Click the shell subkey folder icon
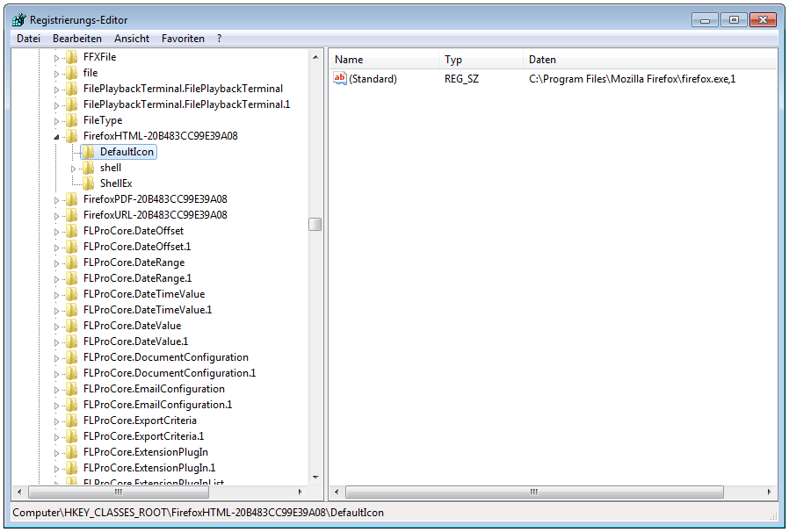This screenshot has width=789, height=532. point(88,168)
